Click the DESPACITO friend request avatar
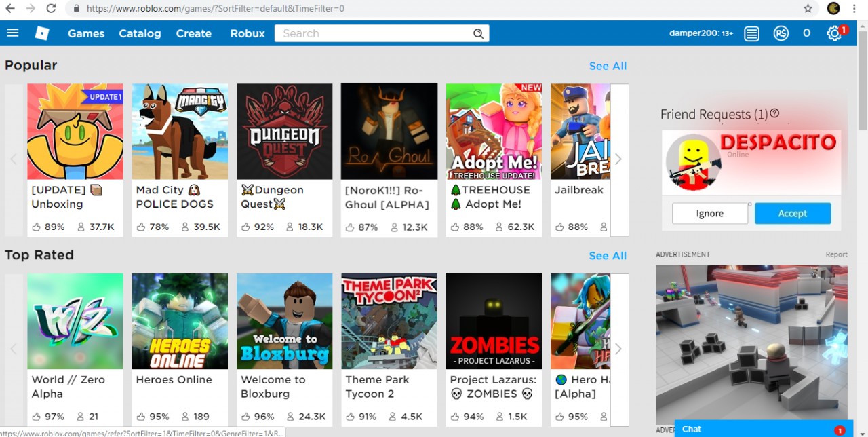Image resolution: width=868 pixels, height=437 pixels. coord(693,163)
